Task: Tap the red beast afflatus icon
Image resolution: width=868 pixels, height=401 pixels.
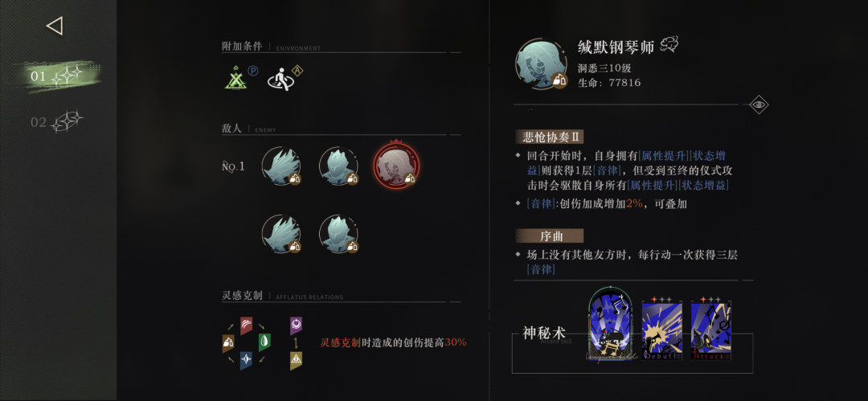Action: pyautogui.click(x=247, y=325)
